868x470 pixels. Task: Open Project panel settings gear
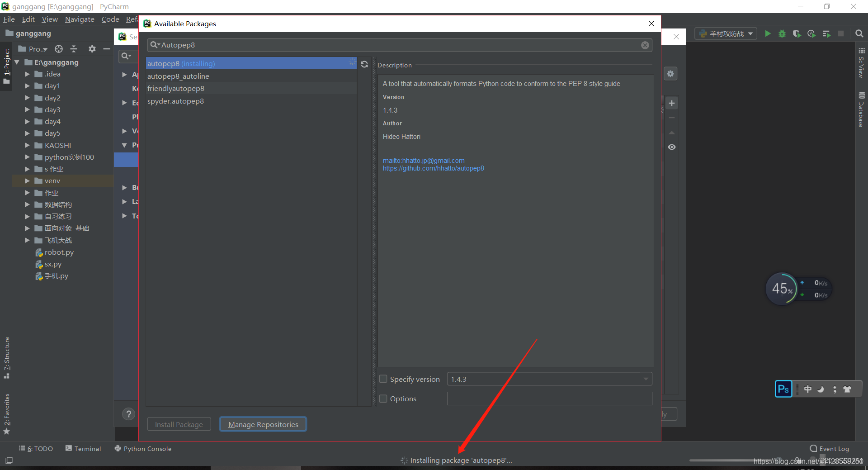click(92, 49)
